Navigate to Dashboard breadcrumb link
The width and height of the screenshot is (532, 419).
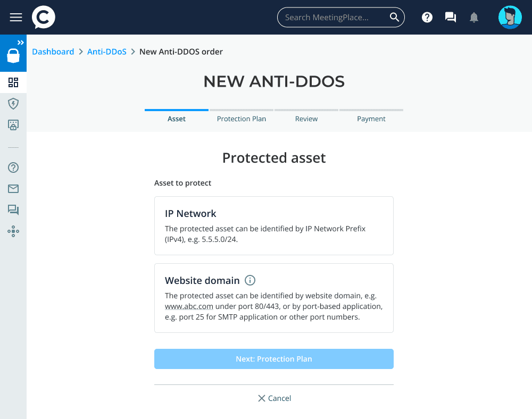pyautogui.click(x=53, y=52)
